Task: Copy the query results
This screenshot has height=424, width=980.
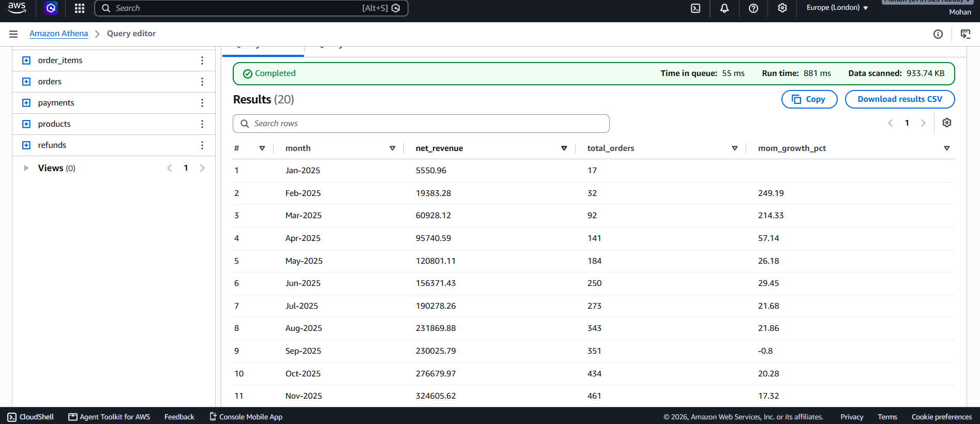Action: click(x=809, y=99)
